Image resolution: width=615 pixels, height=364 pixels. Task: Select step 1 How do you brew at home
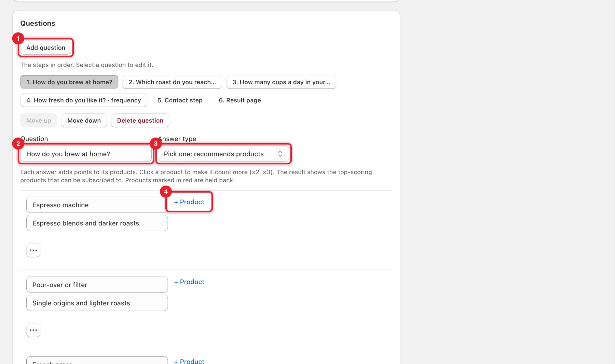pos(69,82)
